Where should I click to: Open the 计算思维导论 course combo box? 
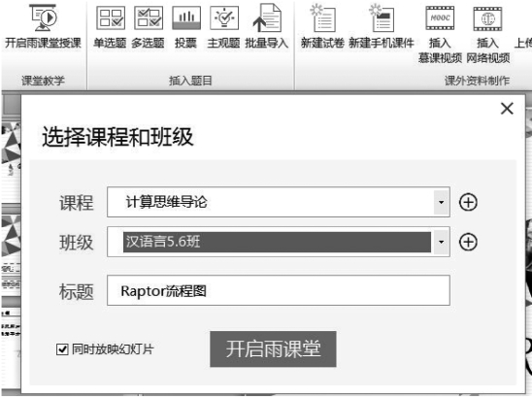point(279,202)
